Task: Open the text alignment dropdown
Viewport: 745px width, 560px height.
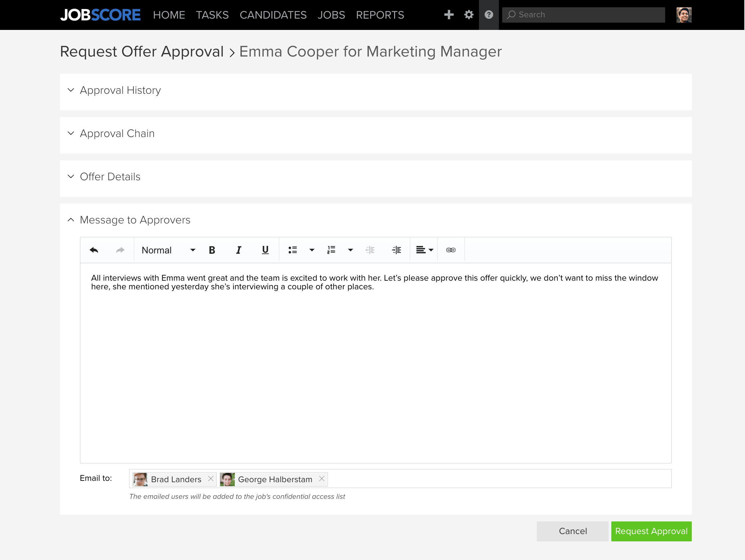Action: [424, 250]
